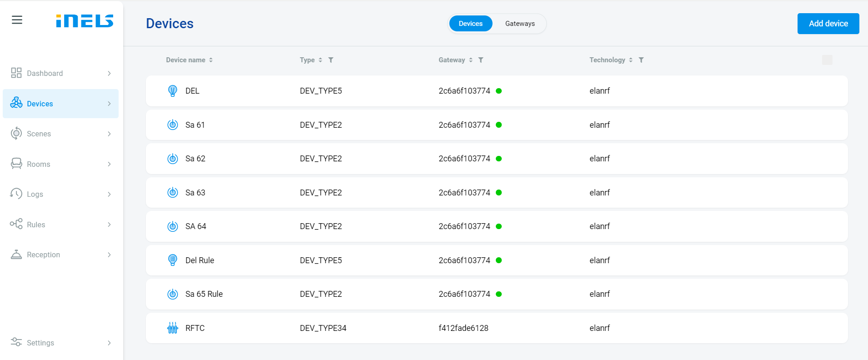Expand the Settings chevron arrow
The width and height of the screenshot is (868, 360).
[x=109, y=343]
